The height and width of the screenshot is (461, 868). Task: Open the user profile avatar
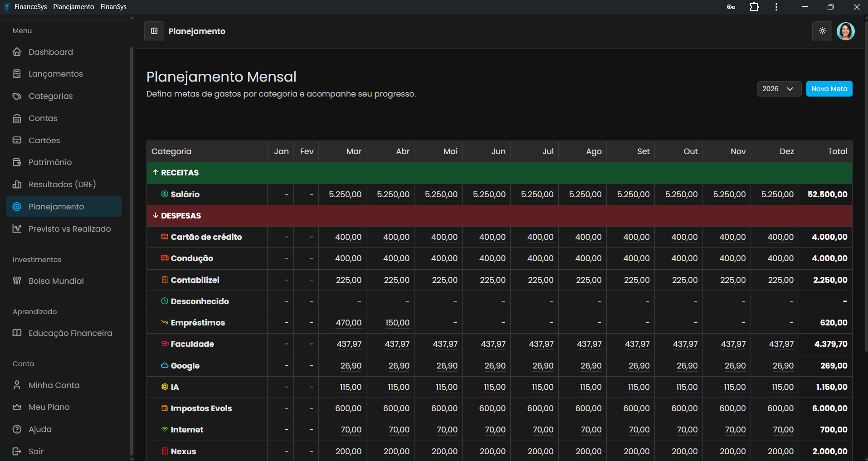[845, 31]
